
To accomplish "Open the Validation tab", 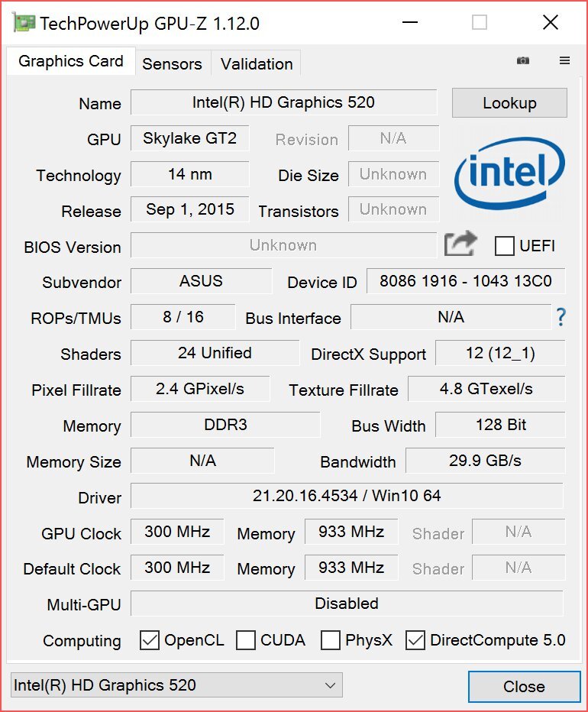I will (x=256, y=64).
